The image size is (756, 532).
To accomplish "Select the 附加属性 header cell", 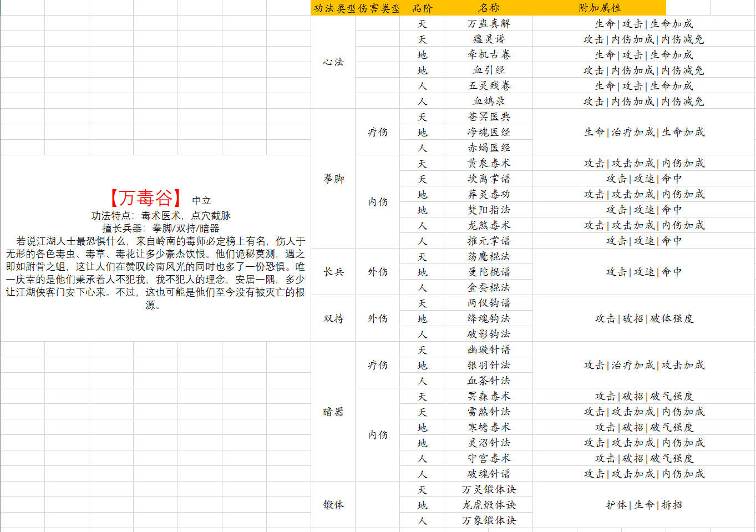I will (x=600, y=8).
